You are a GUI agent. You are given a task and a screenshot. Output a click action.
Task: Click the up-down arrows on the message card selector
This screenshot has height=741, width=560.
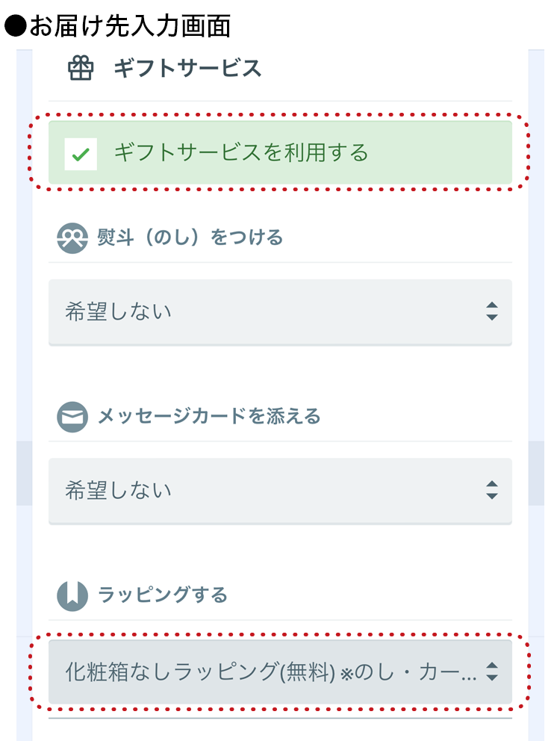click(492, 490)
